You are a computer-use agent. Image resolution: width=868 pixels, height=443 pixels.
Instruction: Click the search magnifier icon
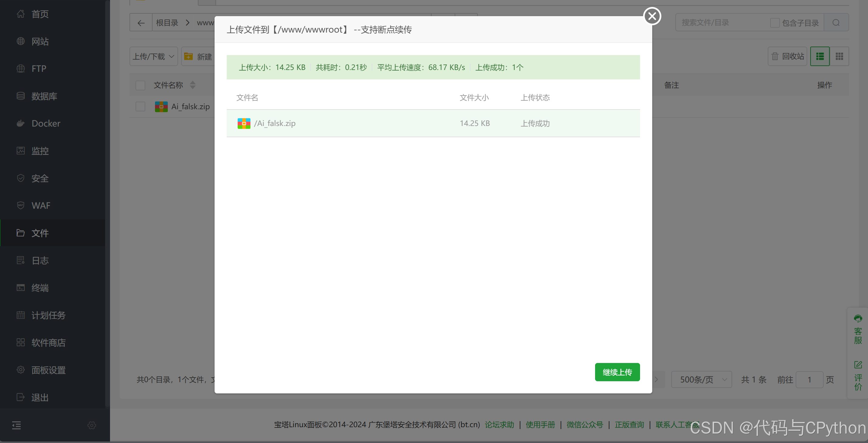(x=836, y=23)
